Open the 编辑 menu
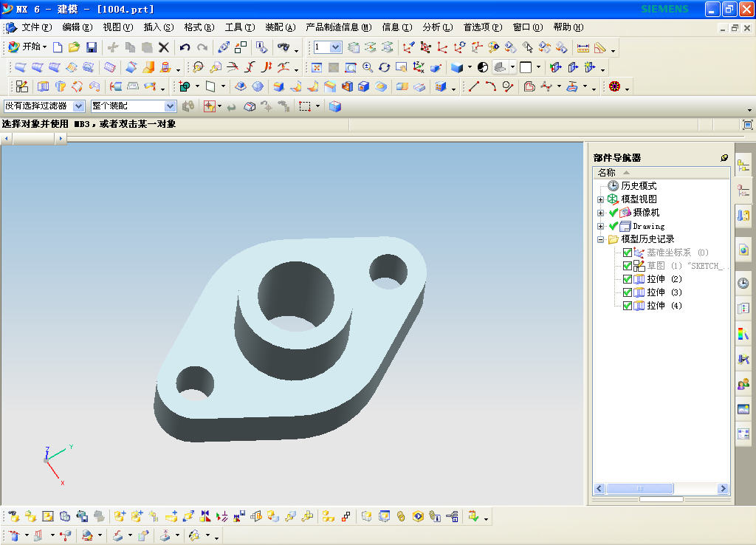The height and width of the screenshot is (545, 756). 77,27
